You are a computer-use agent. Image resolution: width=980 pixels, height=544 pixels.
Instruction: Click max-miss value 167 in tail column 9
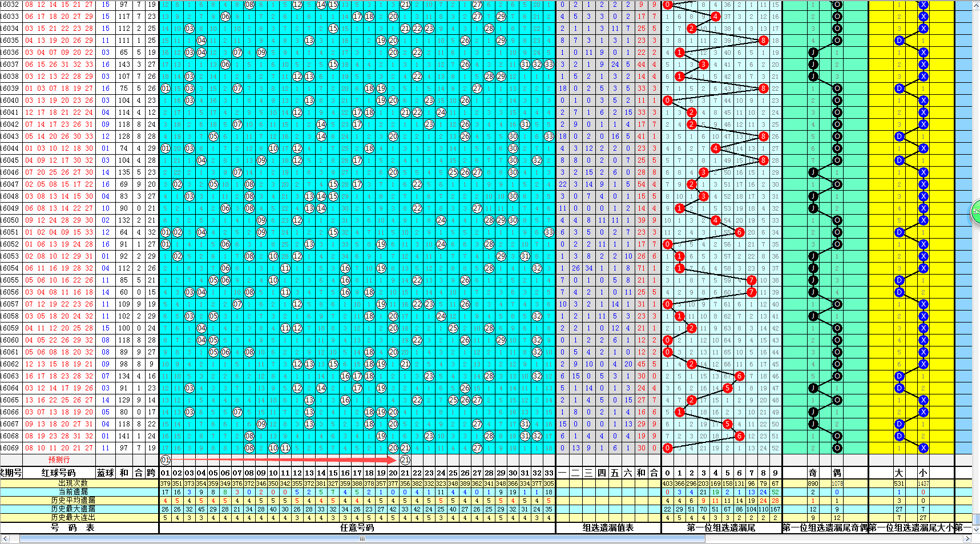tap(775, 509)
